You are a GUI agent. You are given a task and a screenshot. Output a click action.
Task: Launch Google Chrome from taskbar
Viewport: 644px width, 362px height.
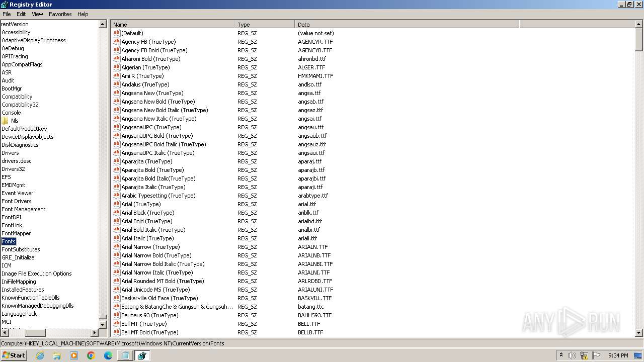(91, 355)
